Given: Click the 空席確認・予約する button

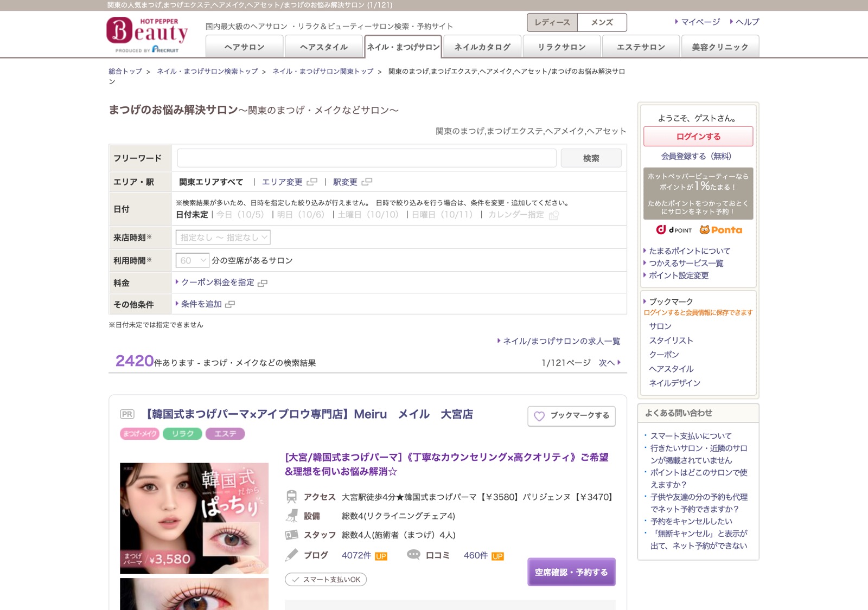Looking at the screenshot, I should [571, 572].
